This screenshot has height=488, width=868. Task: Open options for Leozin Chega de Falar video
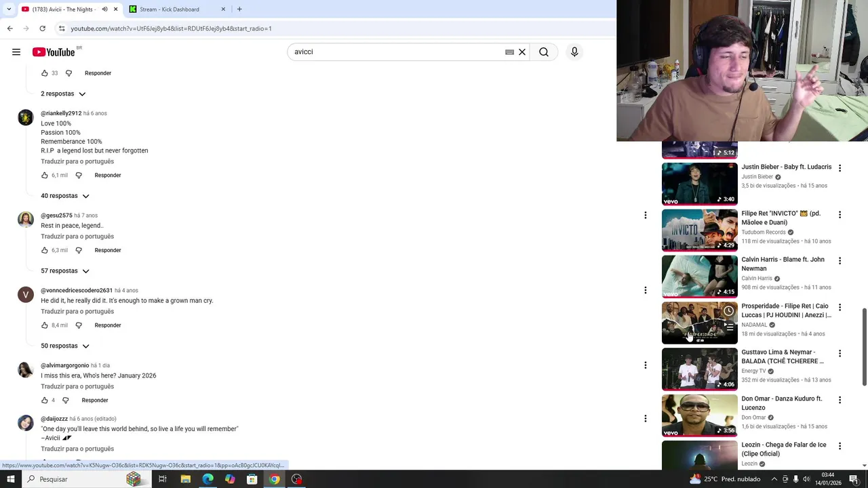pos(840,446)
